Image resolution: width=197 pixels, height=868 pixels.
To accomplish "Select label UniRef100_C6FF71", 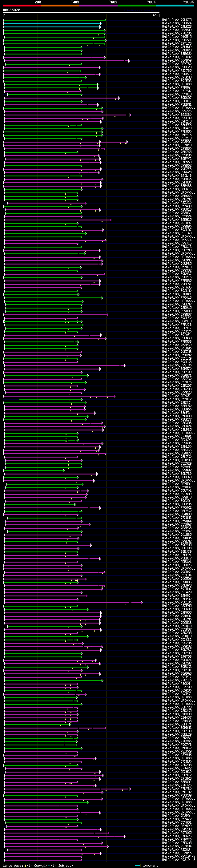I will click(x=177, y=724).
